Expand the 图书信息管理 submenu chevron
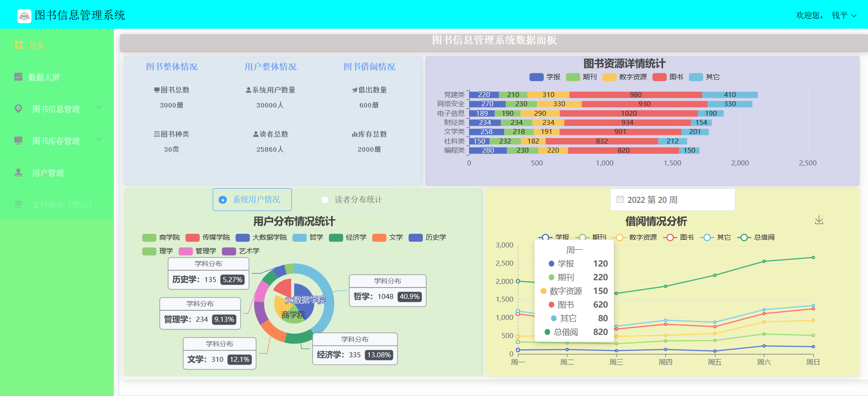This screenshot has height=396, width=868. pos(99,108)
